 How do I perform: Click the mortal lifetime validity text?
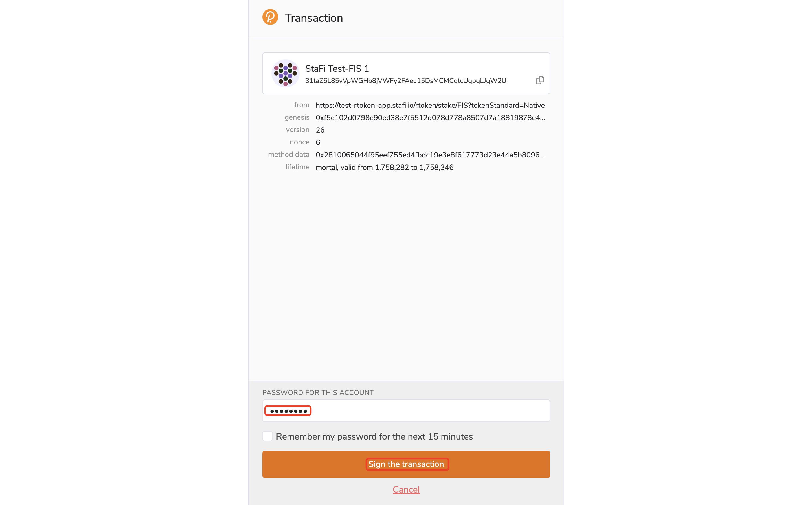coord(384,167)
